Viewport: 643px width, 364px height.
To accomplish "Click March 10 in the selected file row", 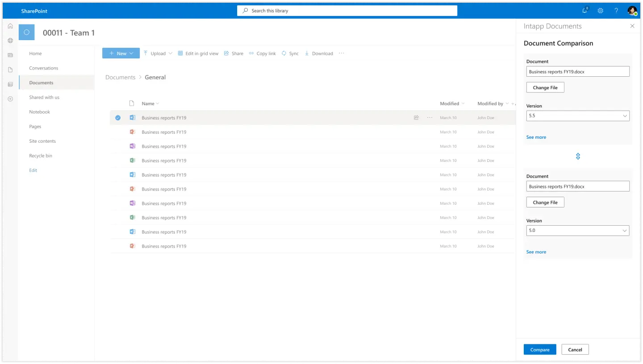I will [448, 118].
